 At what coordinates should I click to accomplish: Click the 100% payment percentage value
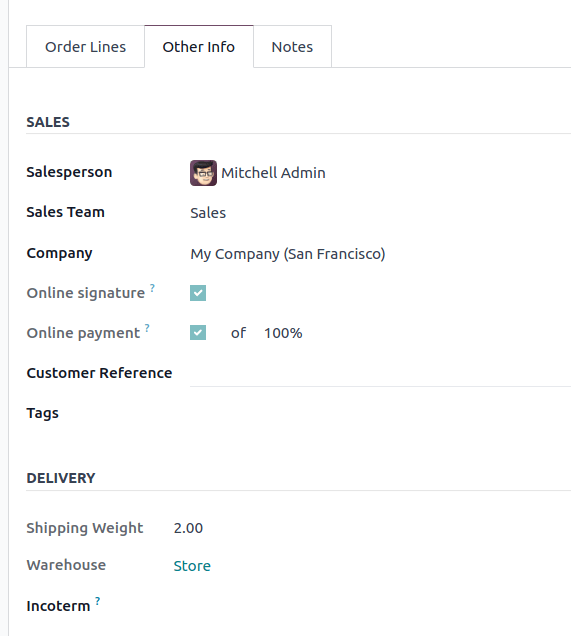pyautogui.click(x=283, y=333)
